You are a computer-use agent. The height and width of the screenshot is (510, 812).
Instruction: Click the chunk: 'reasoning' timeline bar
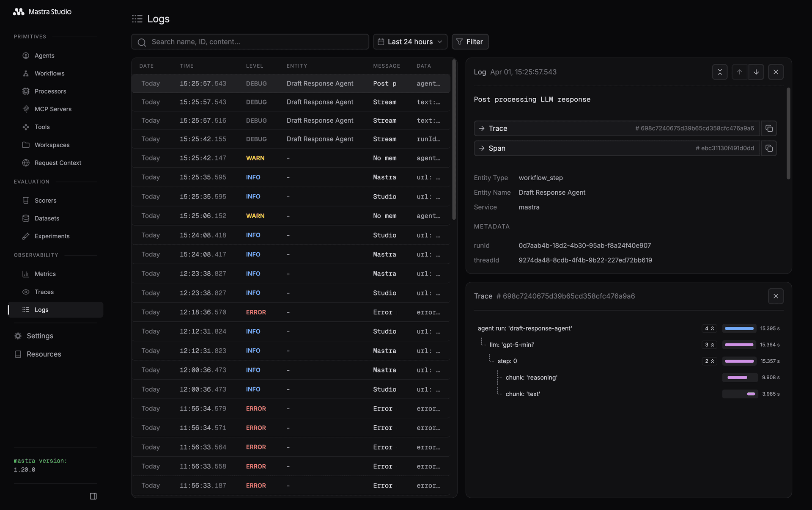coord(737,378)
